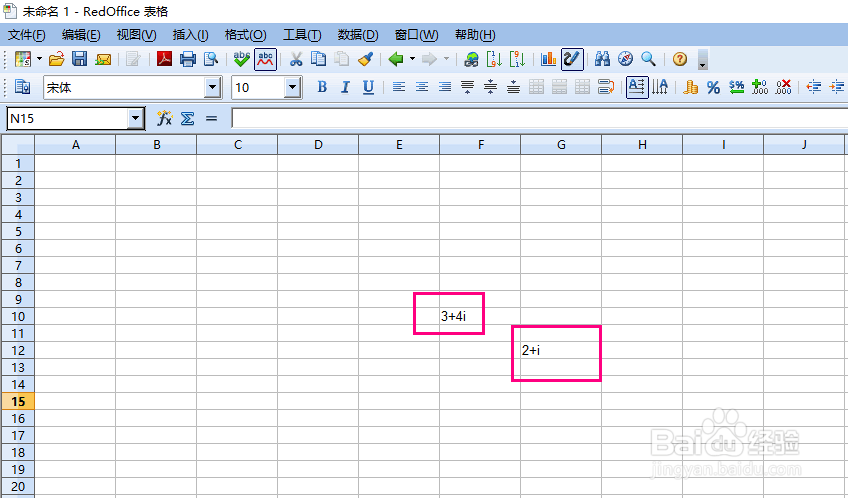Cut selection with the scissors icon
Screen dimensions: 848x498
coord(295,59)
